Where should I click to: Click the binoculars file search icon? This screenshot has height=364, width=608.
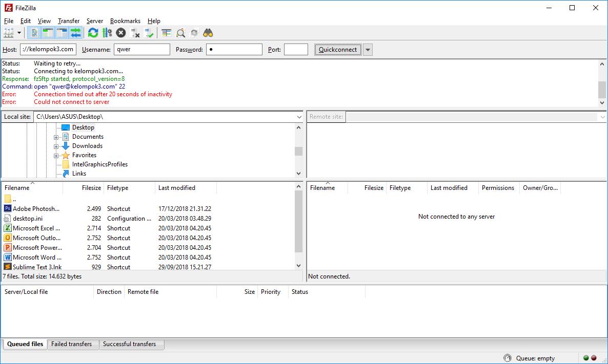[208, 33]
